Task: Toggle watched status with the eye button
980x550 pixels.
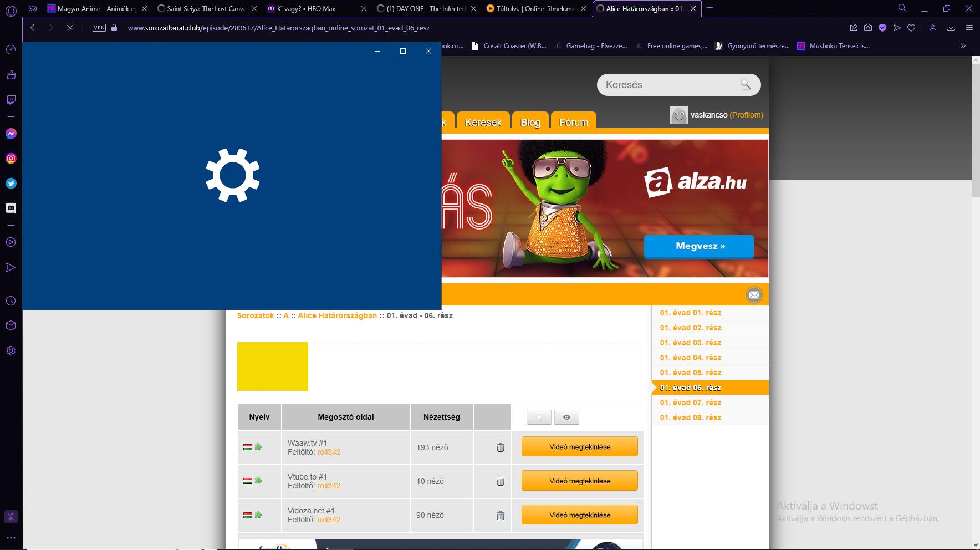Action: [x=566, y=417]
